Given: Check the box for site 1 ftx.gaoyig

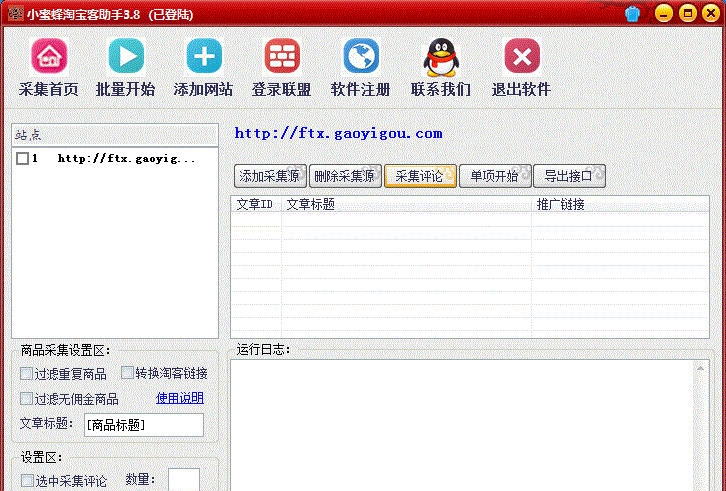Looking at the screenshot, I should click(x=22, y=159).
